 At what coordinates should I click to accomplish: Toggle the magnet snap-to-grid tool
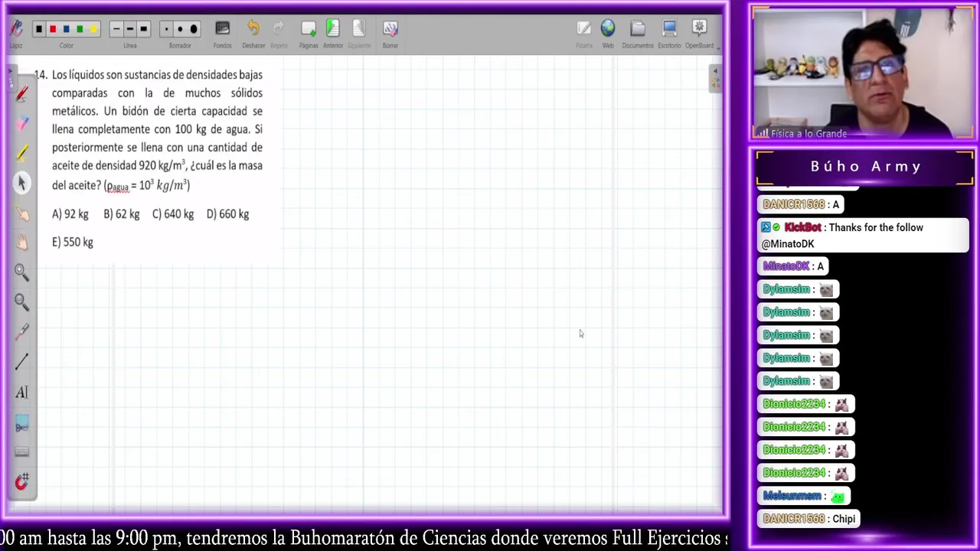[x=21, y=481]
